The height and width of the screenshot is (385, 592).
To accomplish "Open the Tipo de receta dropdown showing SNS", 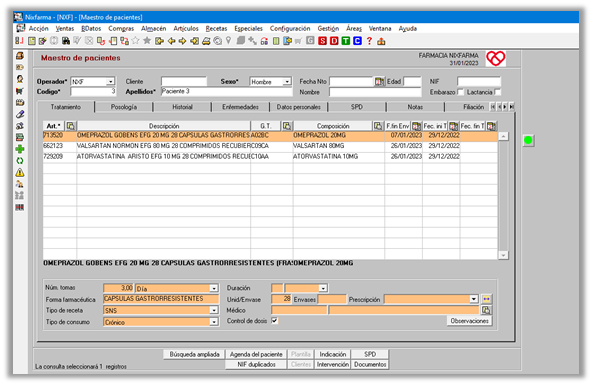I will click(x=214, y=310).
